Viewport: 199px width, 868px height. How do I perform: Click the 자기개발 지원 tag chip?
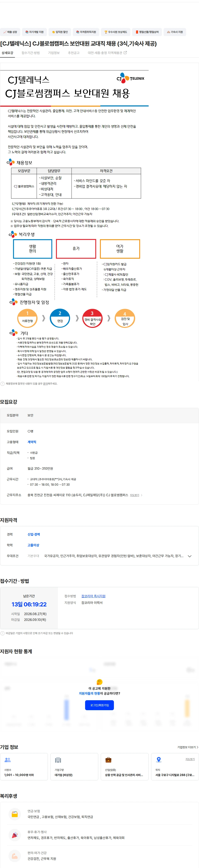[34, 32]
